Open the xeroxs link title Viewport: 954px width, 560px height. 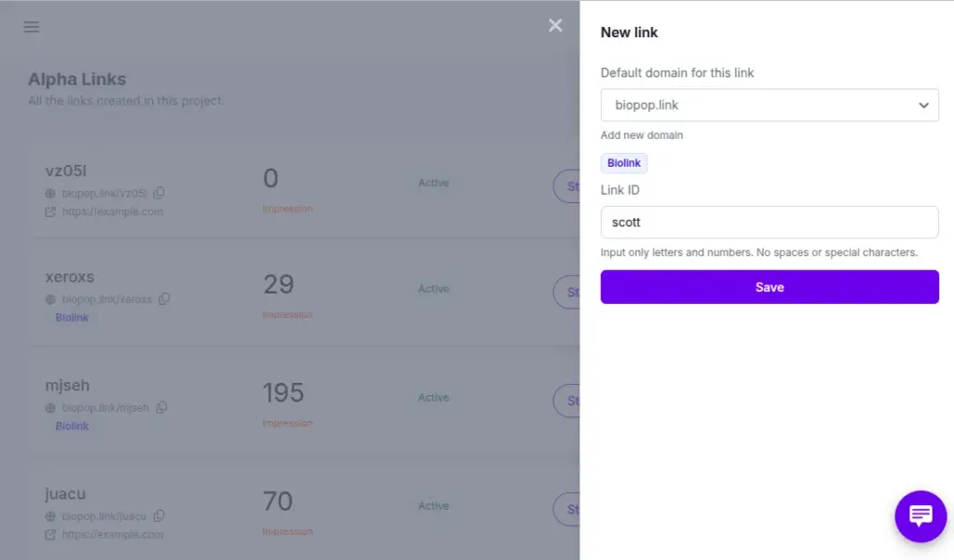(x=70, y=277)
